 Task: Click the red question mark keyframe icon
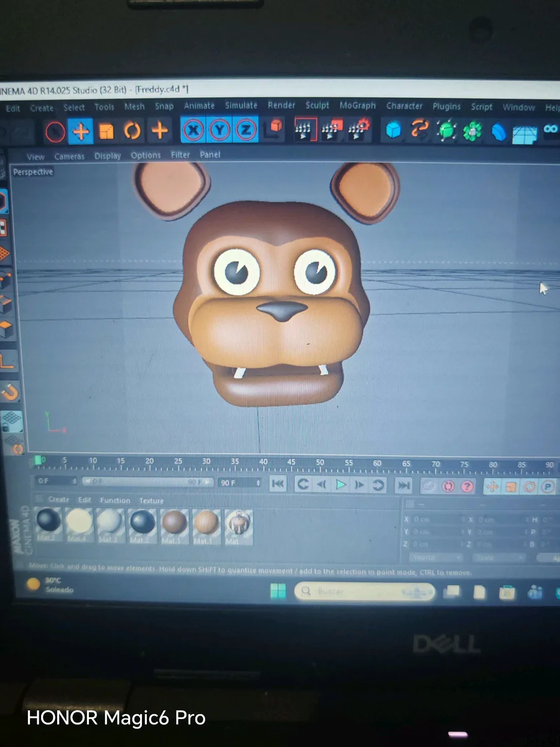point(467,487)
